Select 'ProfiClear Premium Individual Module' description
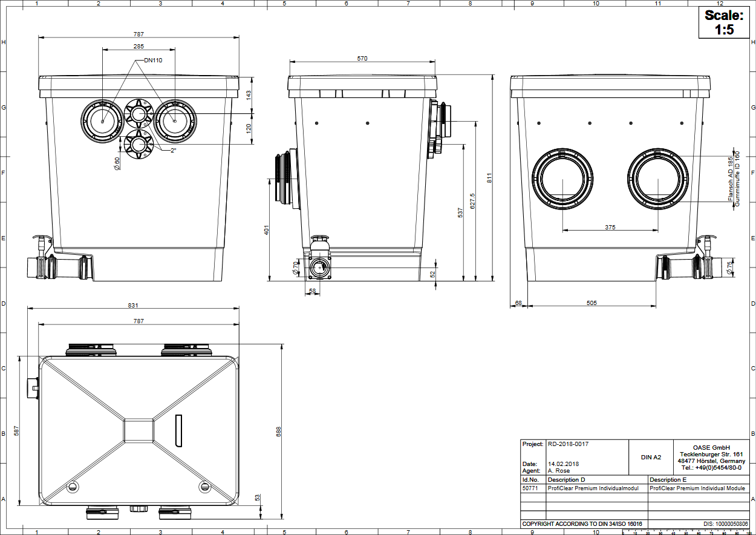Viewport: 756px width, 535px height. (x=697, y=488)
